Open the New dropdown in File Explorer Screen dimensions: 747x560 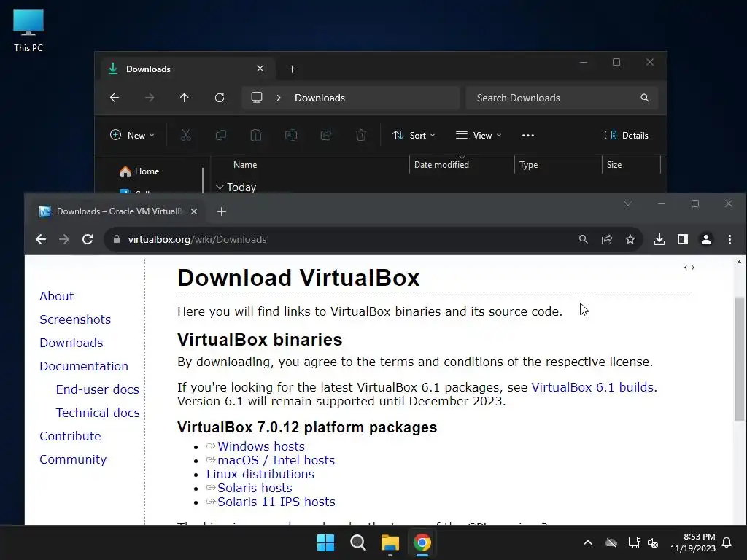tap(132, 135)
